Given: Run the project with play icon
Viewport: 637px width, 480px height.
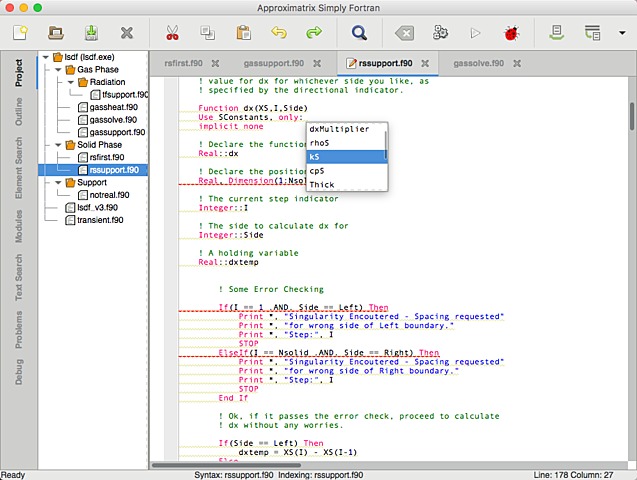Looking at the screenshot, I should (475, 33).
